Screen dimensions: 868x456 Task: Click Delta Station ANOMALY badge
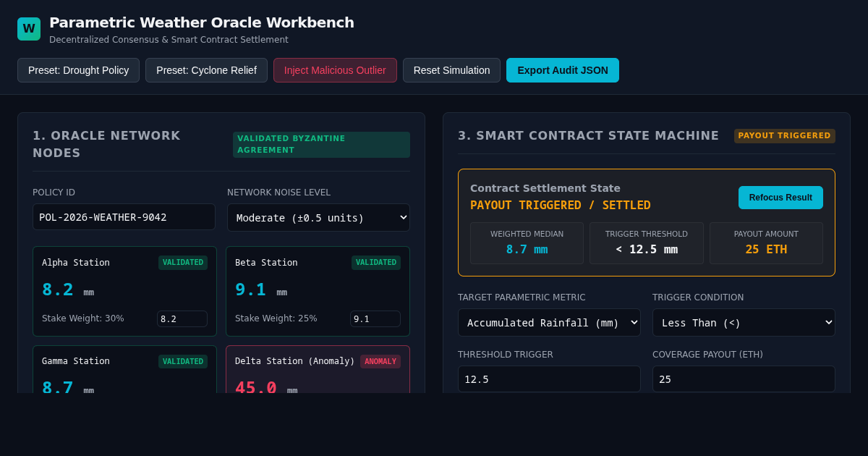(380, 361)
